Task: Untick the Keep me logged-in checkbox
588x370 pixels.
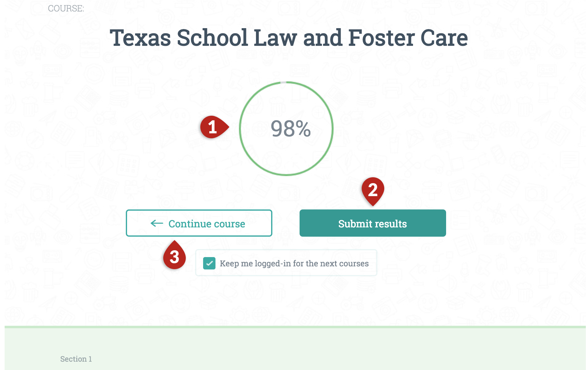Action: coord(209,263)
